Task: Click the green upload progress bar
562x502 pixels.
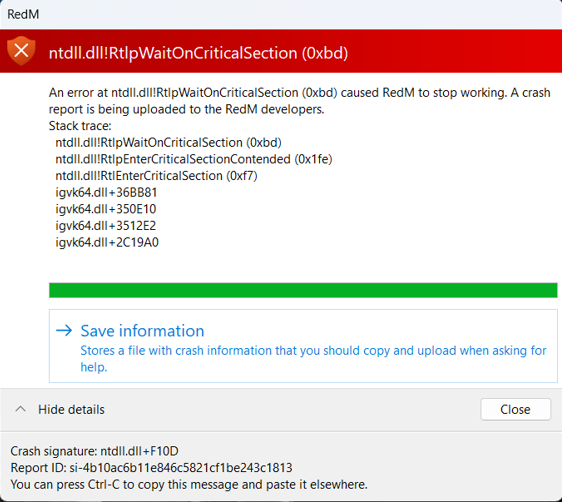Action: coord(303,290)
